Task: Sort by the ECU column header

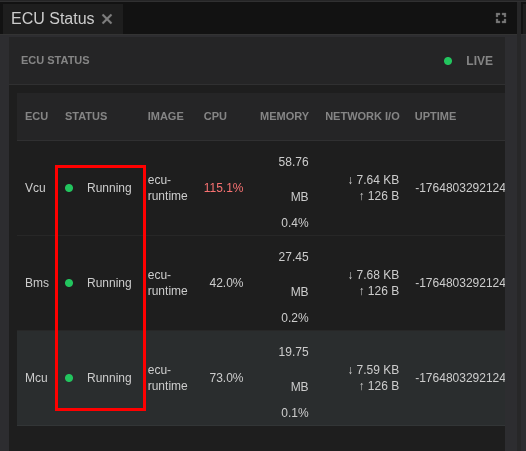Action: click(37, 116)
